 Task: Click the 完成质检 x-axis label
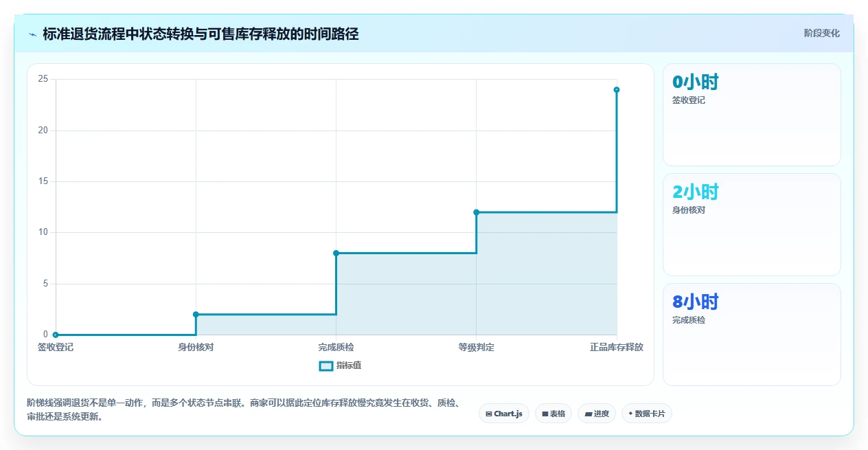pyautogui.click(x=336, y=348)
